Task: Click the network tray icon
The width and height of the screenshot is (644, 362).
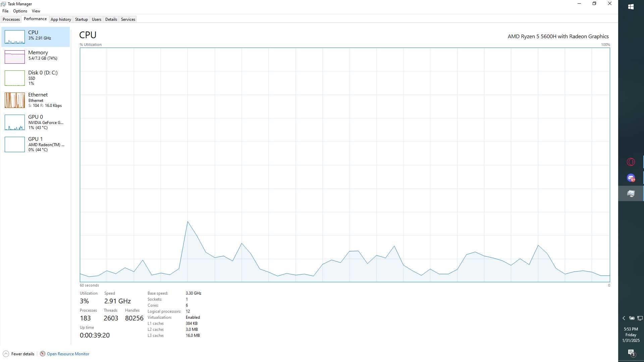Action: (x=640, y=318)
